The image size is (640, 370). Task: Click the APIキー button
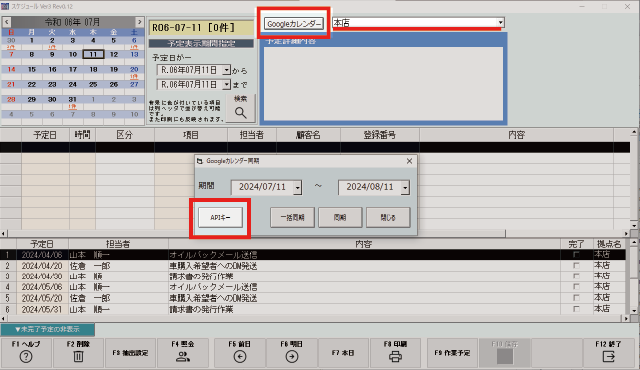click(x=220, y=217)
